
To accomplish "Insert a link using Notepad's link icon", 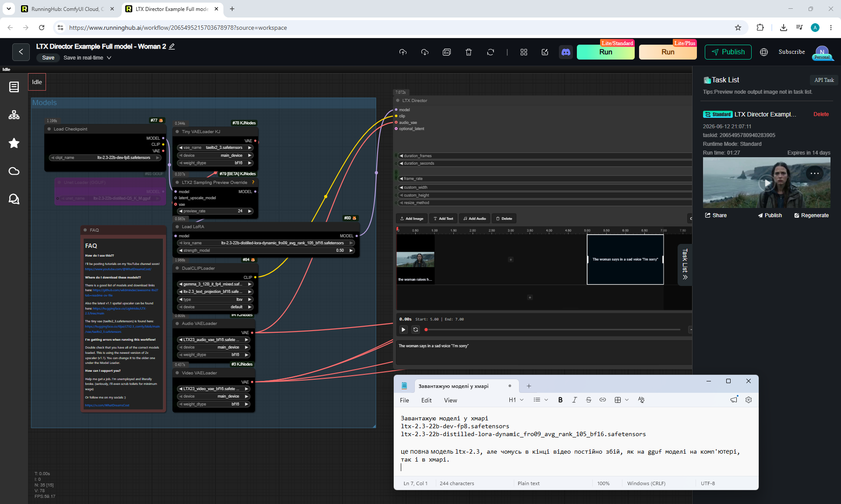I will [603, 400].
